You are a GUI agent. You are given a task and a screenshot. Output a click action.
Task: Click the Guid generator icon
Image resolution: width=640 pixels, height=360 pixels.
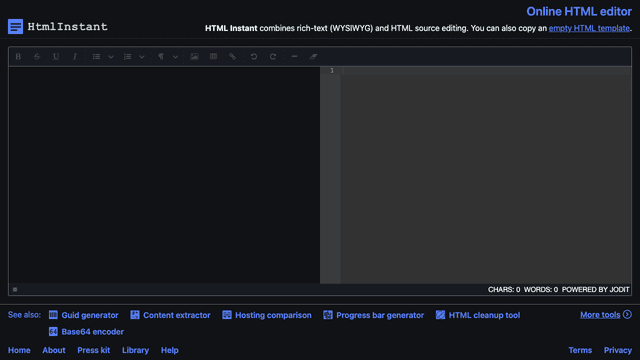[53, 315]
